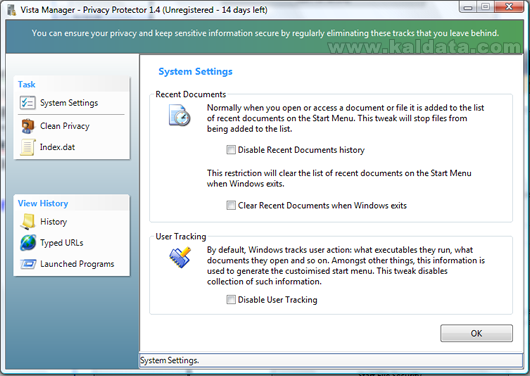This screenshot has width=530, height=376.
Task: Click the Recent Documents clock icon
Action: (179, 116)
